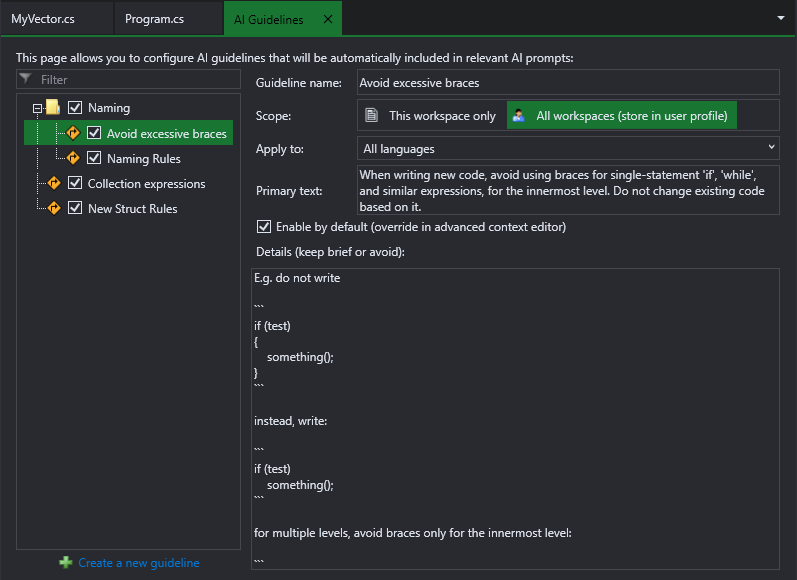Toggle the Collection expressions checkbox
Image resolution: width=797 pixels, height=580 pixels.
pos(75,182)
